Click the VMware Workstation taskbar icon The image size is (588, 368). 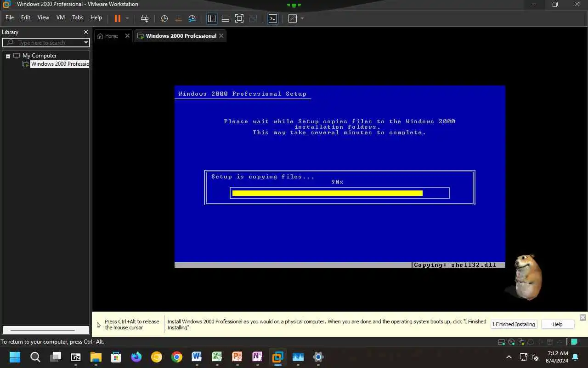[277, 357]
